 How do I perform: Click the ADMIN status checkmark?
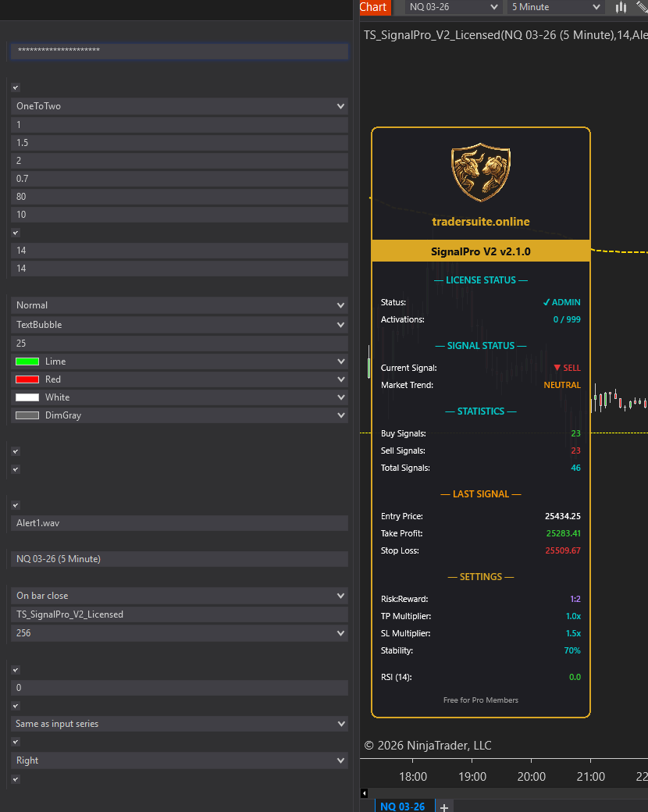546,302
